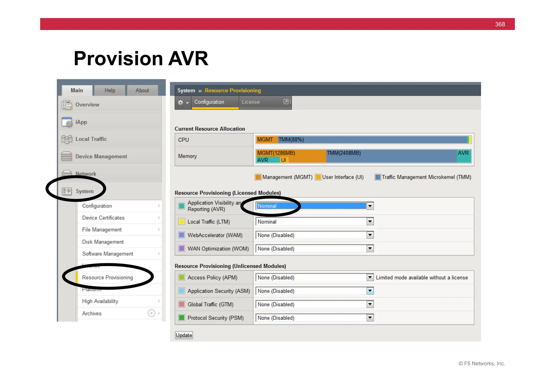Click the TMM(2408MB) memory bar segment
This screenshot has width=555, height=392.
[392, 156]
